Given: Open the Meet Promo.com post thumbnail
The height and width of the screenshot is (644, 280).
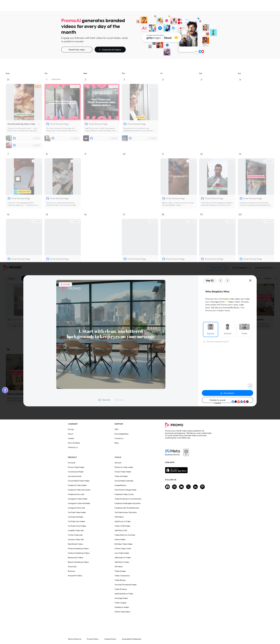Looking at the screenshot, I should pos(101,102).
